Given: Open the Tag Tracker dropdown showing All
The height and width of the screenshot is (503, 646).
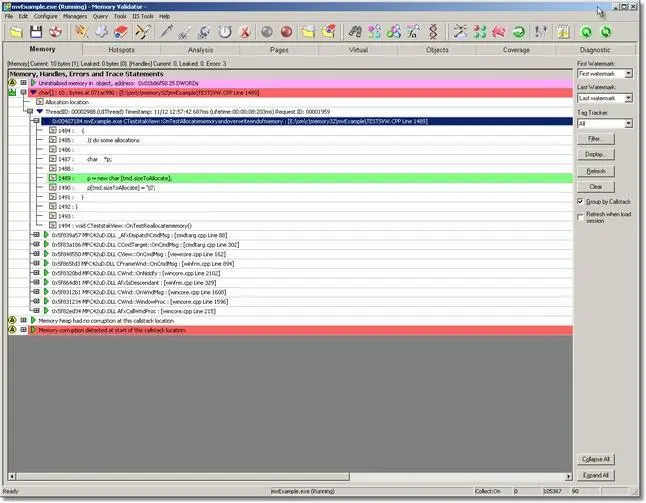Looking at the screenshot, I should pyautogui.click(x=628, y=123).
